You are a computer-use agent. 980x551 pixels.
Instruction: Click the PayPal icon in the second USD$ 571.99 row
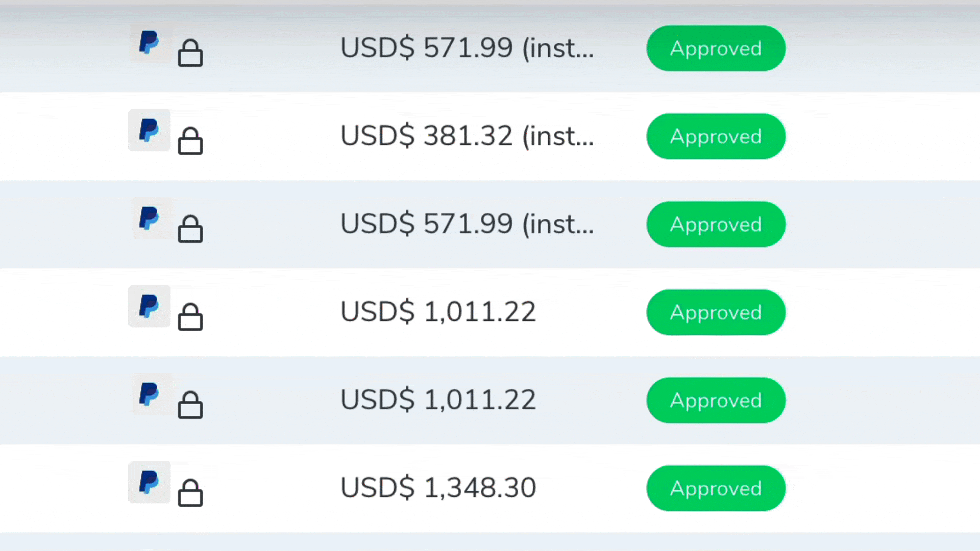[x=149, y=218]
